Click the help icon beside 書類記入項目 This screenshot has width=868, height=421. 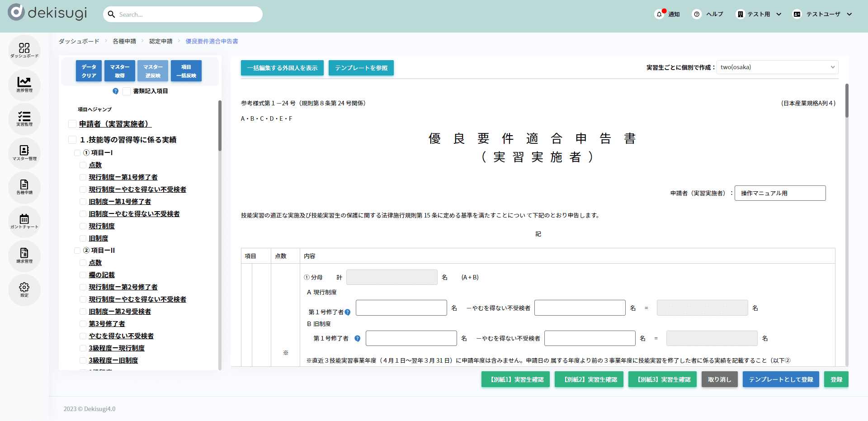point(115,91)
